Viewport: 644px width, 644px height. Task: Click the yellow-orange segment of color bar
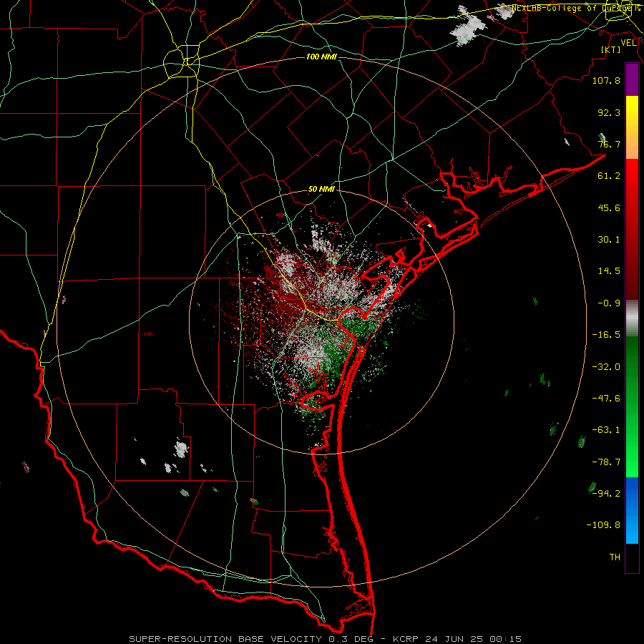[x=632, y=127]
